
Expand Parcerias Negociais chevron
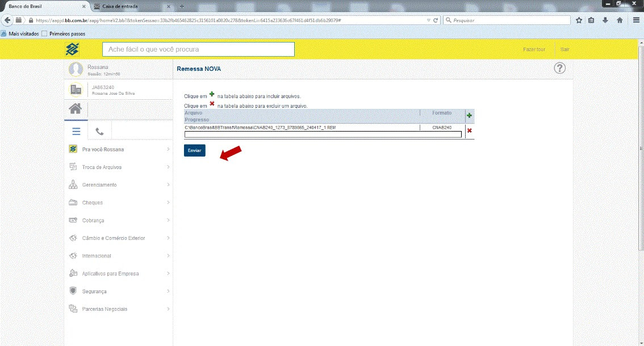coord(168,309)
